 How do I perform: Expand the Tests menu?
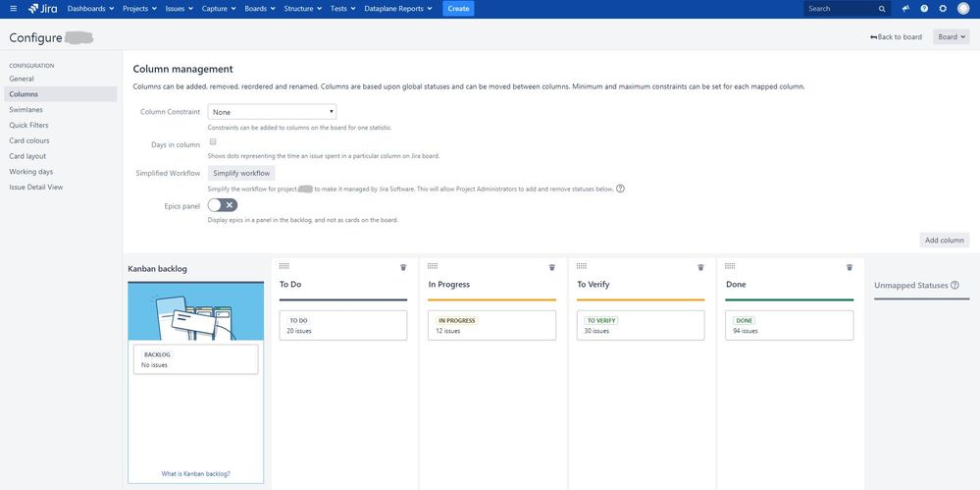pos(342,9)
